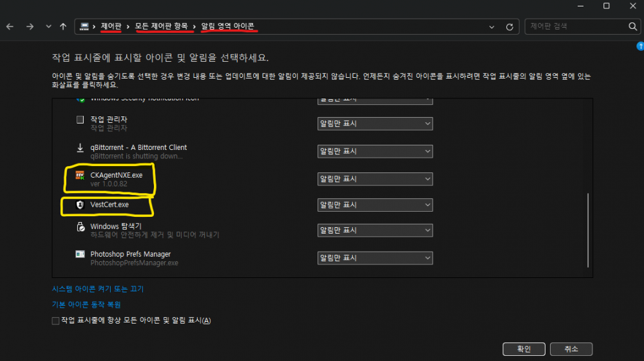Viewport: 644px width, 361px height.
Task: Open behavior dropdown for 작업 관리자
Action: pos(375,124)
